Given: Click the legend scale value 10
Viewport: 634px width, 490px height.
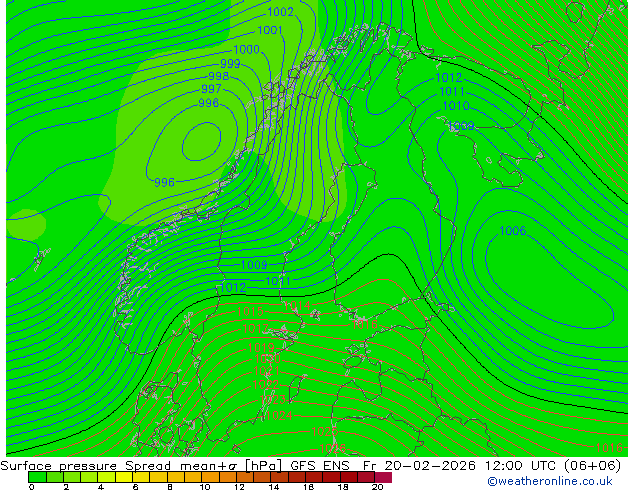Looking at the screenshot, I should [205, 487].
